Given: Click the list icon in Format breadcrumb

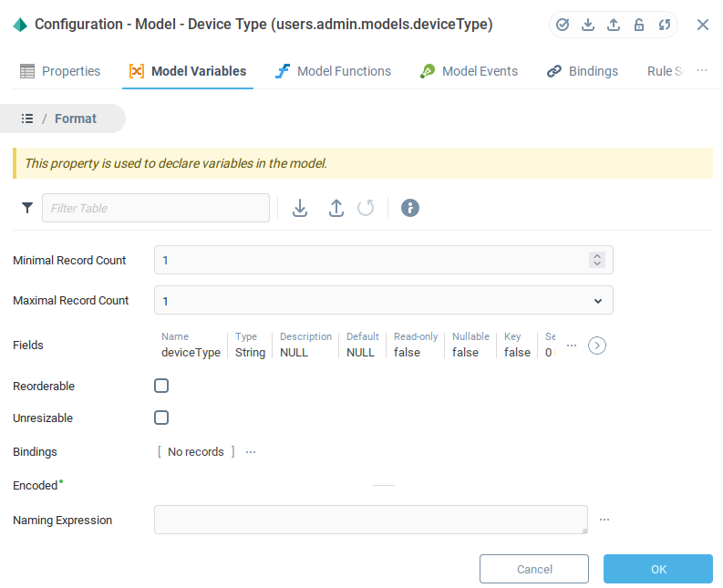Looking at the screenshot, I should tap(27, 119).
